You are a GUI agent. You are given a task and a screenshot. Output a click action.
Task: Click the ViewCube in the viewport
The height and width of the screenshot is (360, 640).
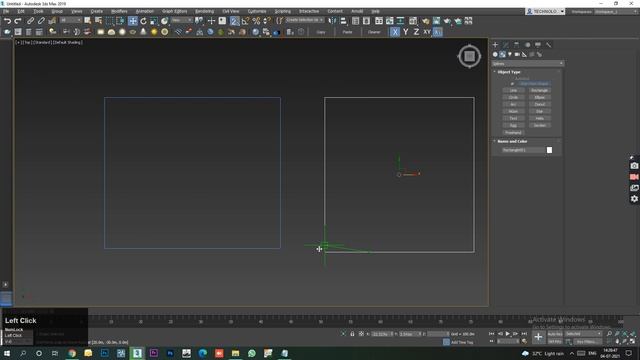[x=469, y=56]
